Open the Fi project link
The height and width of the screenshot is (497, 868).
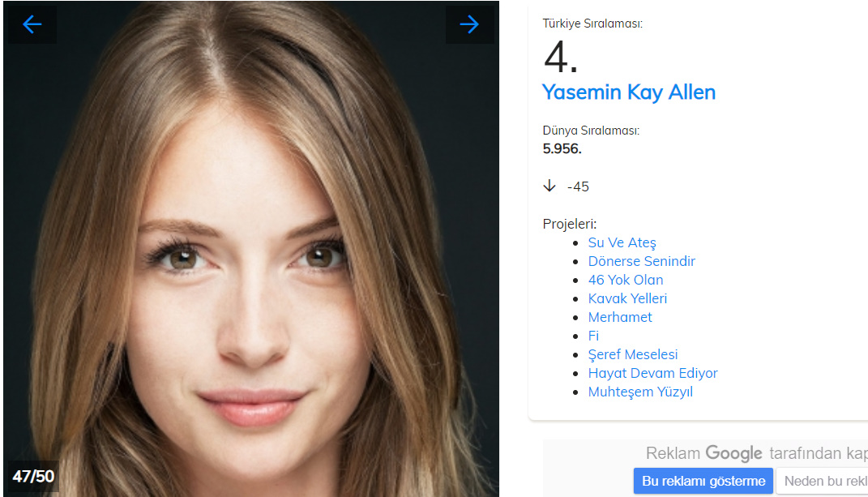[x=593, y=336]
